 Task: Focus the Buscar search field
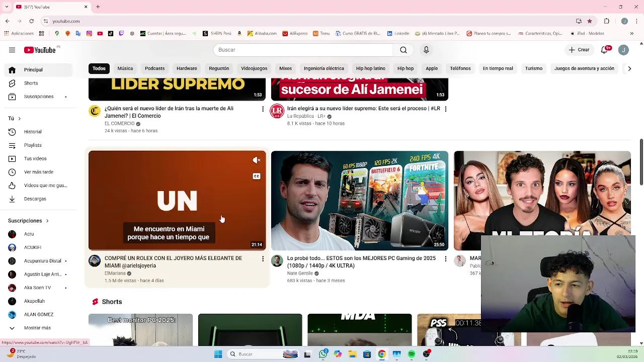tap(303, 50)
